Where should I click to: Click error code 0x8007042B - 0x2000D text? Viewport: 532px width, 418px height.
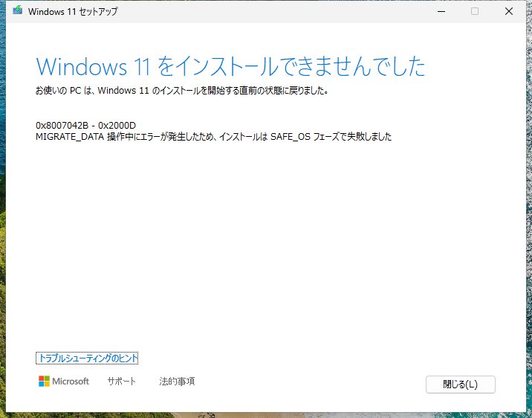[85, 125]
